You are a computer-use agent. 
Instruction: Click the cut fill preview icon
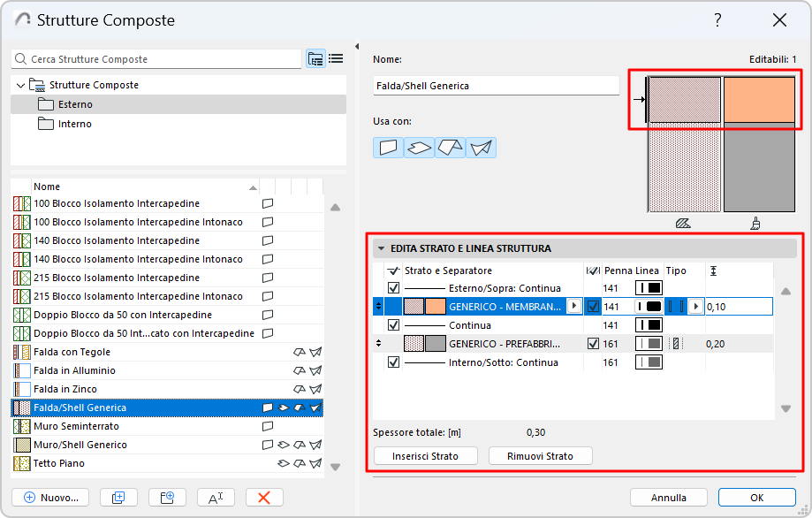coord(683,224)
